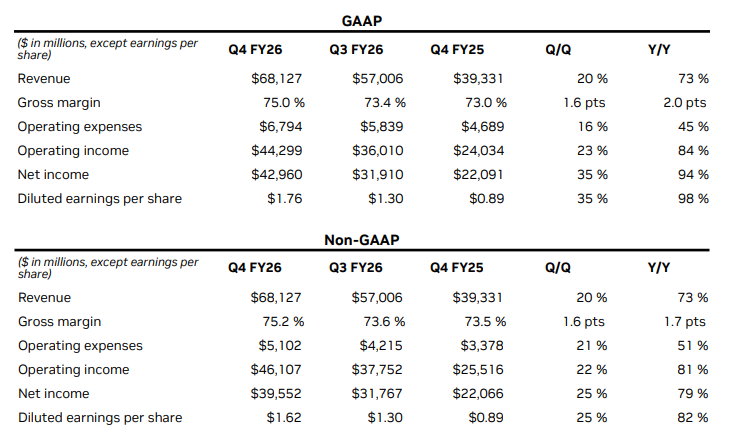The width and height of the screenshot is (732, 441).
Task: Click Non-GAAP net income value $39,552
Action: [276, 393]
